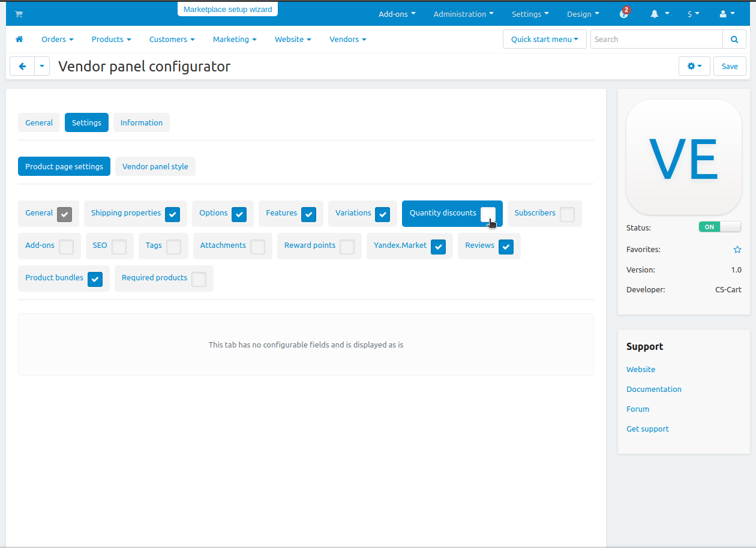756x548 pixels.
Task: Uncheck the Shipping properties checkbox
Action: click(x=172, y=214)
